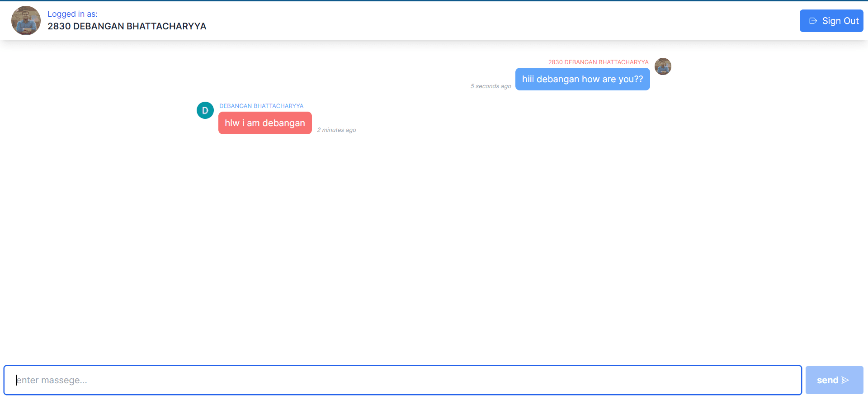This screenshot has width=868, height=400.
Task: Click the large profile photo in the header
Action: pos(26,20)
